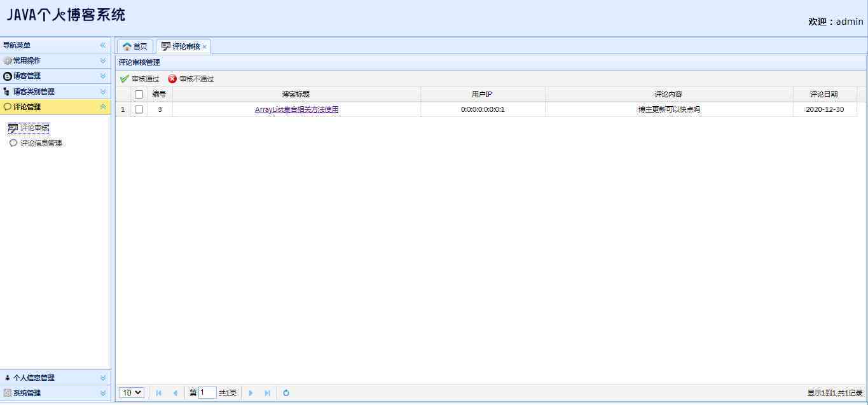
Task: Open the page size dropdown showing 10
Action: click(132, 393)
